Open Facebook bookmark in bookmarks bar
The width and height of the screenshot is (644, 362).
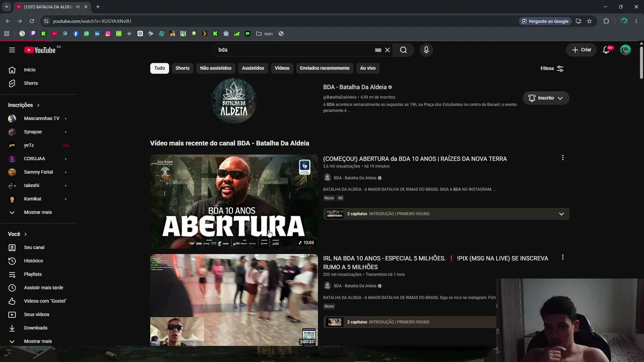pyautogui.click(x=76, y=34)
